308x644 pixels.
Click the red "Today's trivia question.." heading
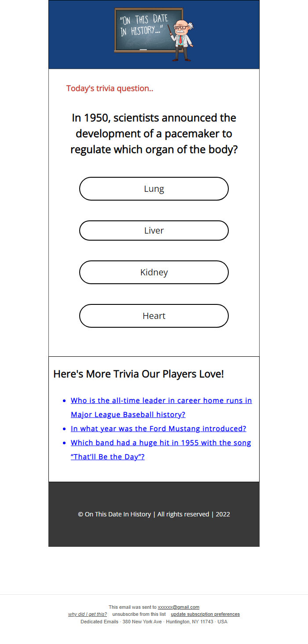click(110, 88)
